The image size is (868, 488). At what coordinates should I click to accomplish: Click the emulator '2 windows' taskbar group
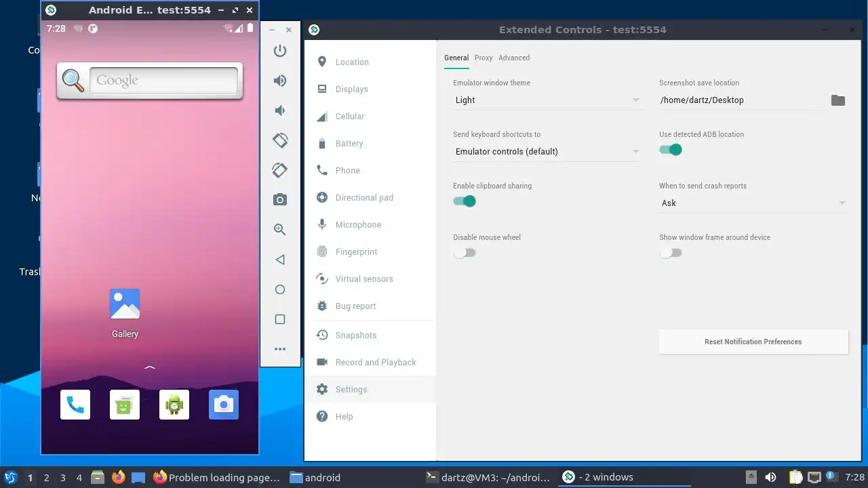tap(624, 477)
